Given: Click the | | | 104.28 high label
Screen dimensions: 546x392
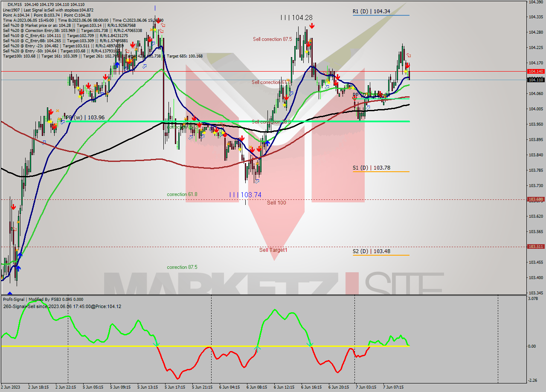Looking at the screenshot, I should pyautogui.click(x=296, y=17).
